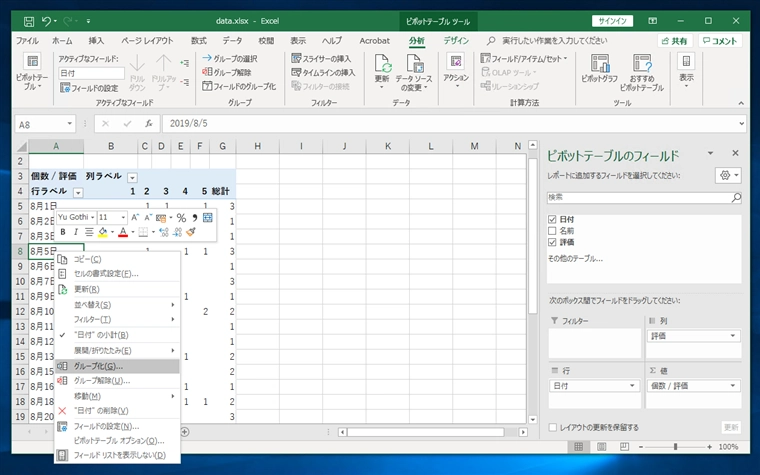Click the Bold button in the mini toolbar
The image size is (760, 475).
[62, 232]
